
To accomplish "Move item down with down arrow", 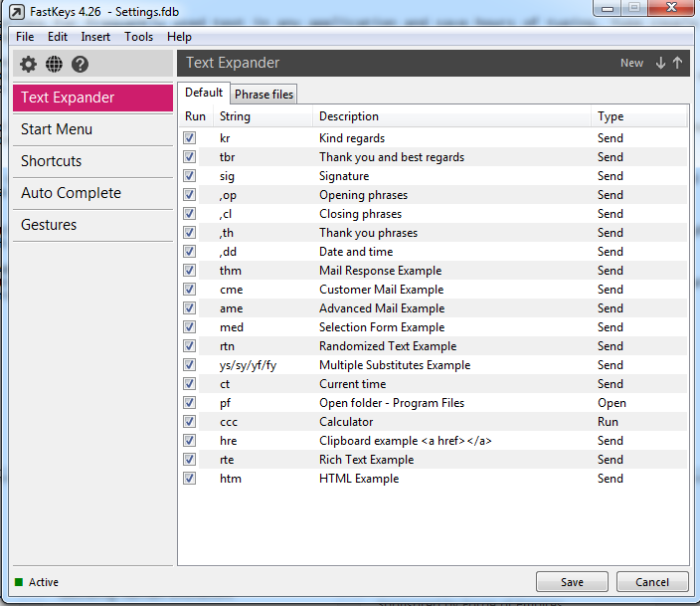I will click(660, 63).
